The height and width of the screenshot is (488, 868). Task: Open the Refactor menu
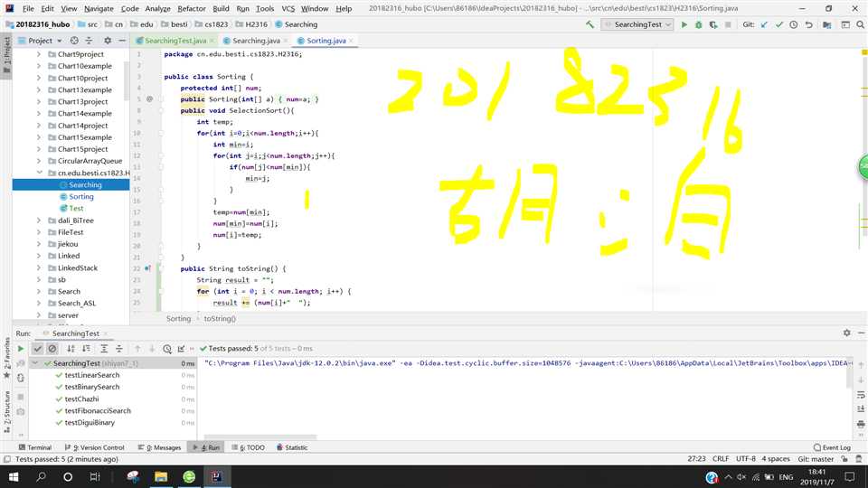(x=192, y=8)
